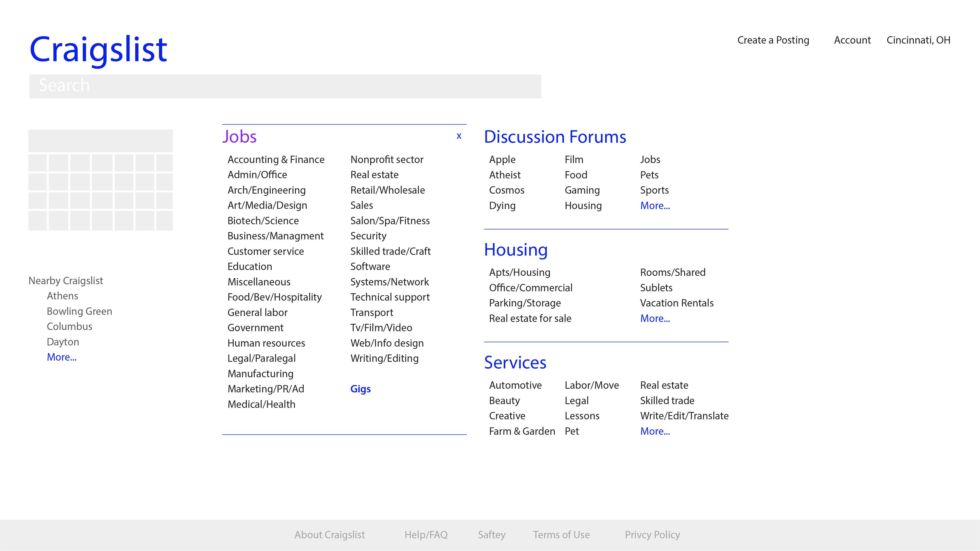Click the calendar header bar
The width and height of the screenshot is (980, 551).
click(x=100, y=141)
